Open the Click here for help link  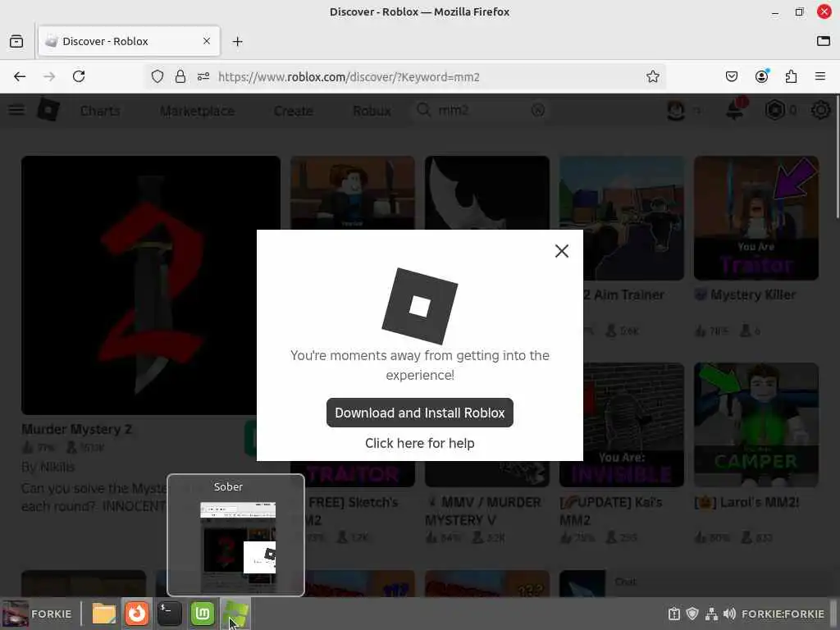coord(419,443)
